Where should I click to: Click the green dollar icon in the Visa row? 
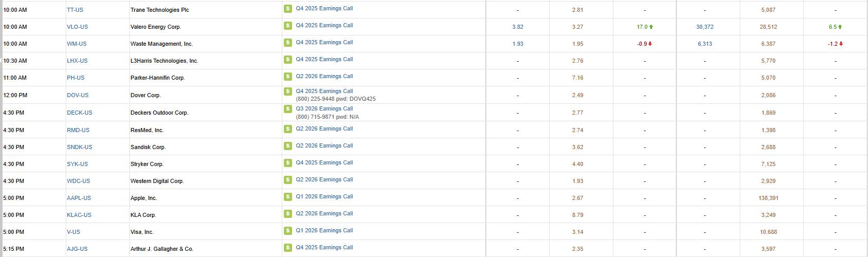(288, 231)
